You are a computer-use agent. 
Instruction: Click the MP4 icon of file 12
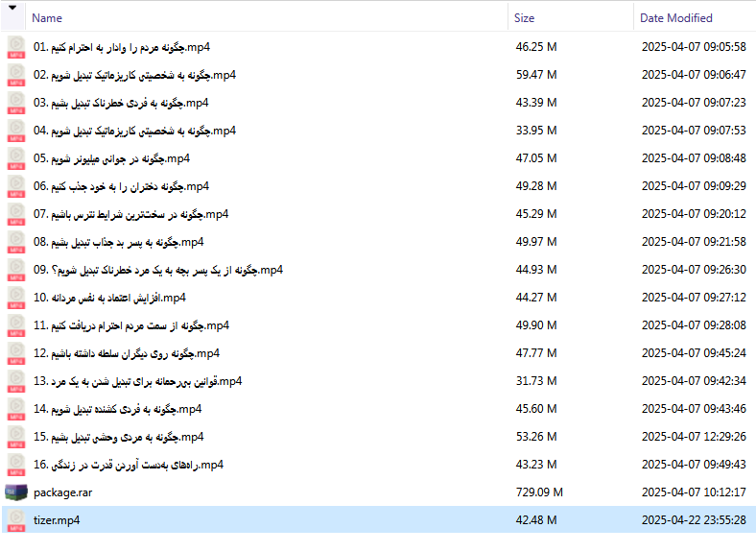tap(16, 353)
